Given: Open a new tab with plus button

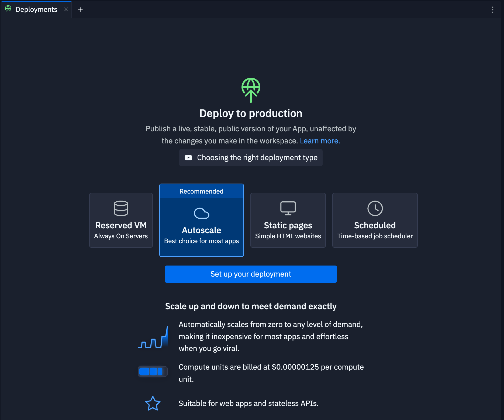Looking at the screenshot, I should pos(80,10).
